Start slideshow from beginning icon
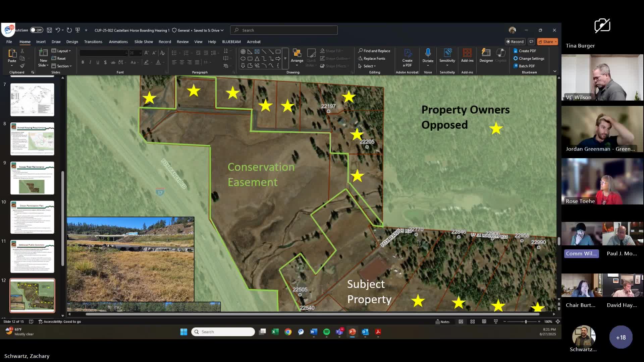 (78, 30)
